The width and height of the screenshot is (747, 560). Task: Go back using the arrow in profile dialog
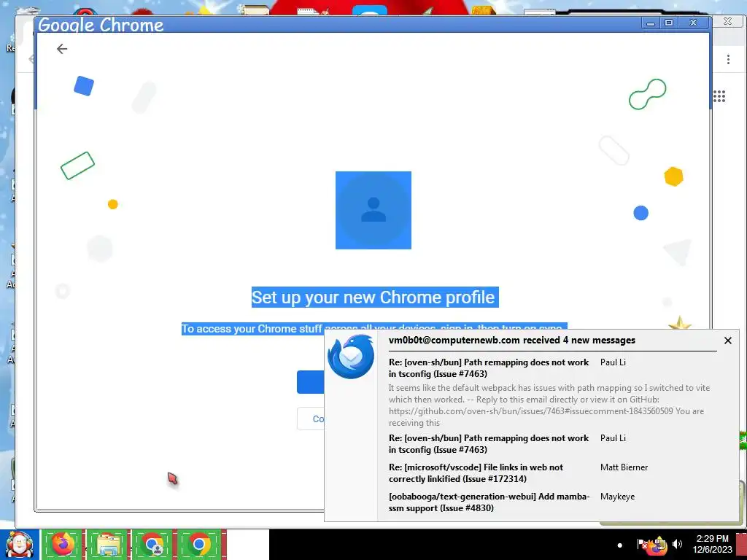coord(62,49)
